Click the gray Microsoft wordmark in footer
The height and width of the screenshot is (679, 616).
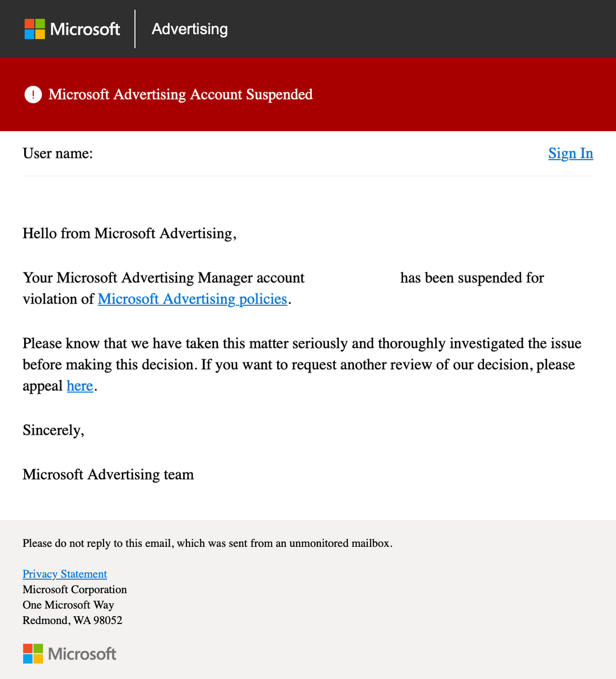click(x=82, y=654)
